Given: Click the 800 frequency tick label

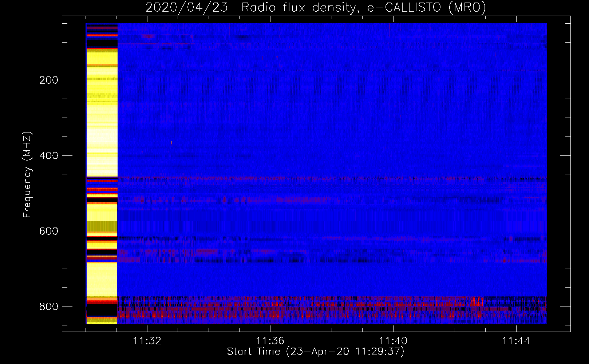Looking at the screenshot, I should pyautogui.click(x=48, y=306).
